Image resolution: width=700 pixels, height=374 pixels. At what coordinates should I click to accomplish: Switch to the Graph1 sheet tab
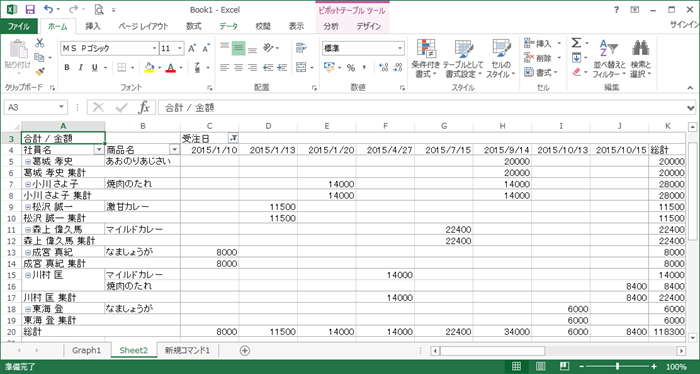coord(86,350)
